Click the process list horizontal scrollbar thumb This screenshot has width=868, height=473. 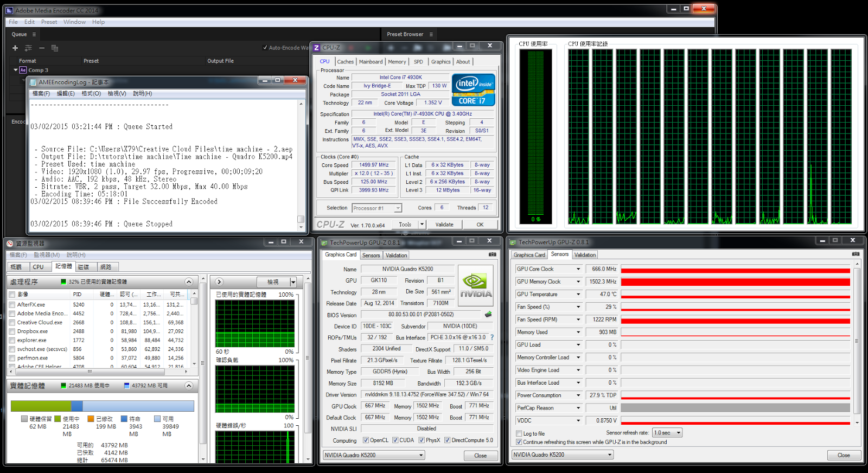pyautogui.click(x=90, y=372)
